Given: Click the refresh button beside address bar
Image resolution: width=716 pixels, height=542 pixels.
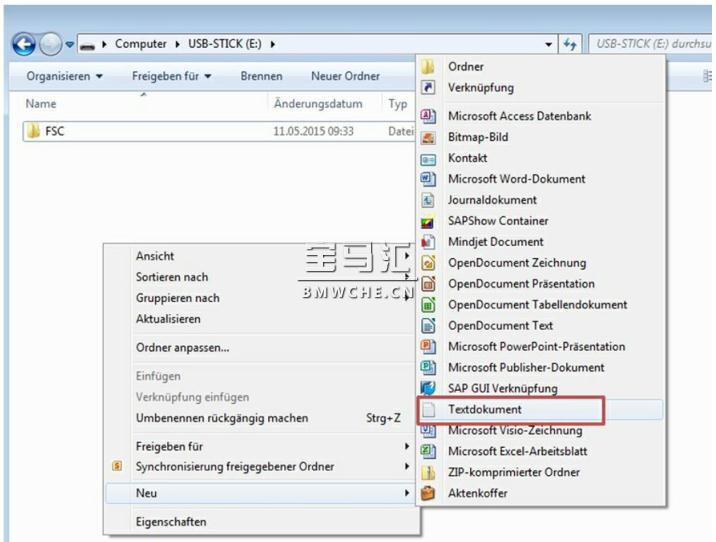Looking at the screenshot, I should [569, 44].
